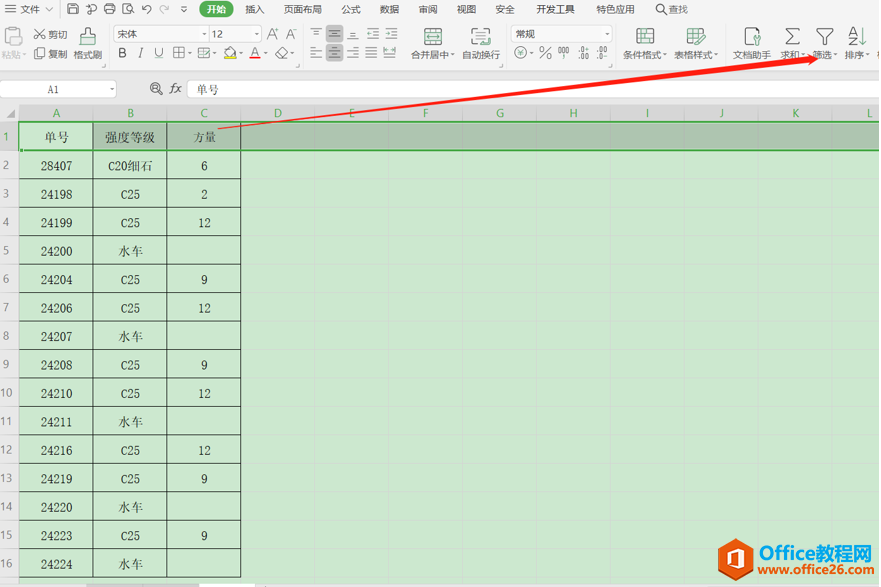Apply percent style to cells

click(x=545, y=53)
